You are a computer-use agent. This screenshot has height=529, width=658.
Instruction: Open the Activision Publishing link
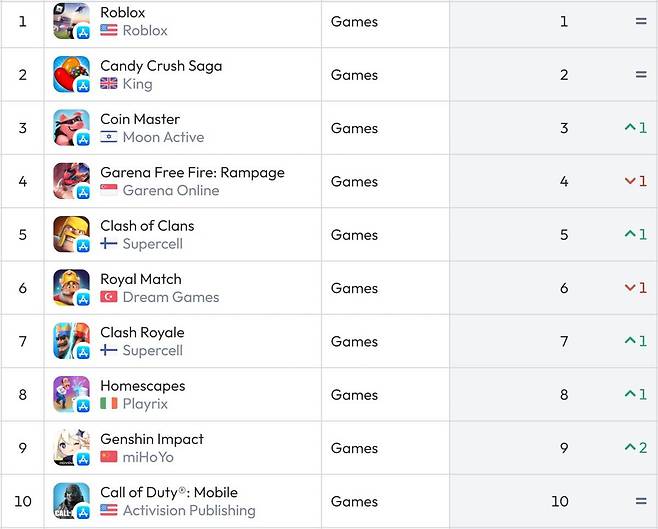[x=189, y=510]
